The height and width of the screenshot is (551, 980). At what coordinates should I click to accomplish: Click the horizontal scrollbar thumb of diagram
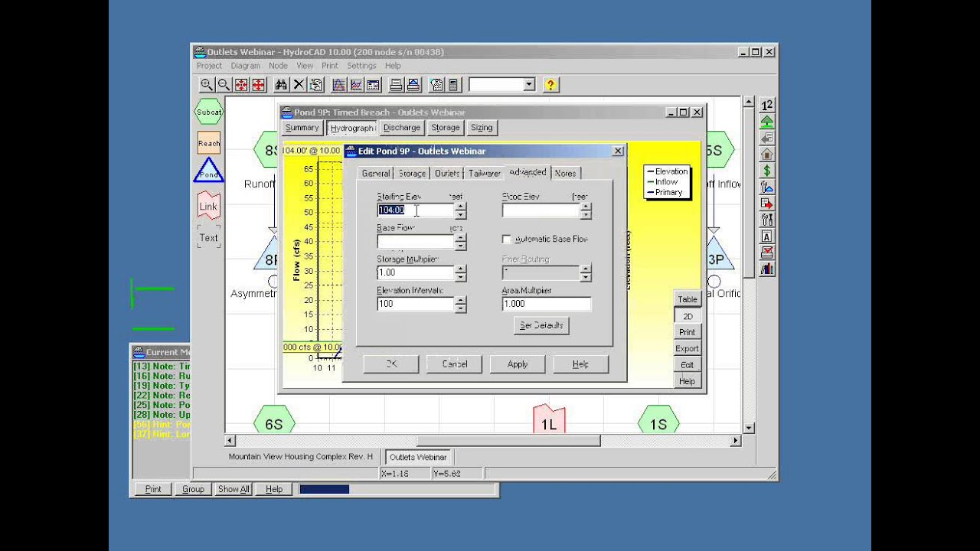pos(508,441)
